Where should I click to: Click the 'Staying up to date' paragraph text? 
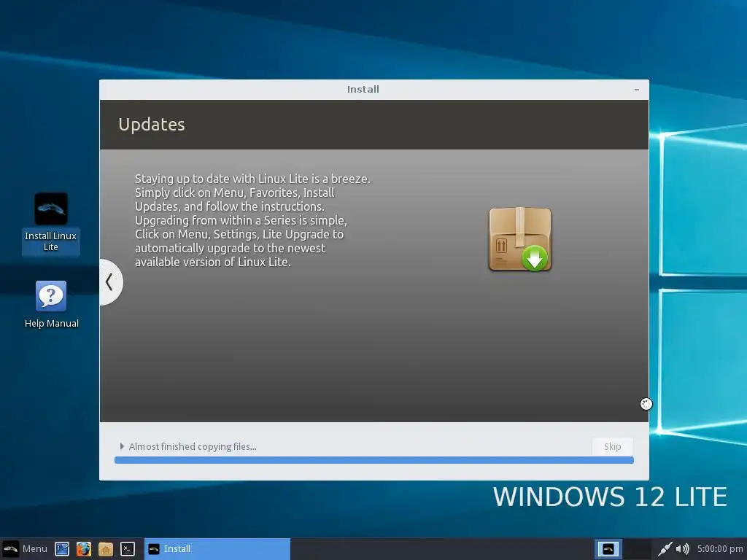(x=252, y=220)
